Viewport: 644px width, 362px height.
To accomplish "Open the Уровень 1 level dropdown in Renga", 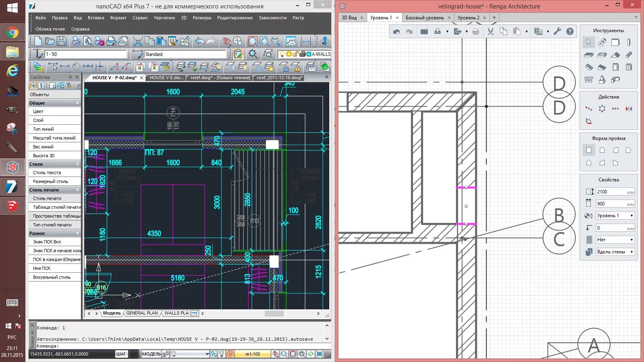I will (615, 216).
